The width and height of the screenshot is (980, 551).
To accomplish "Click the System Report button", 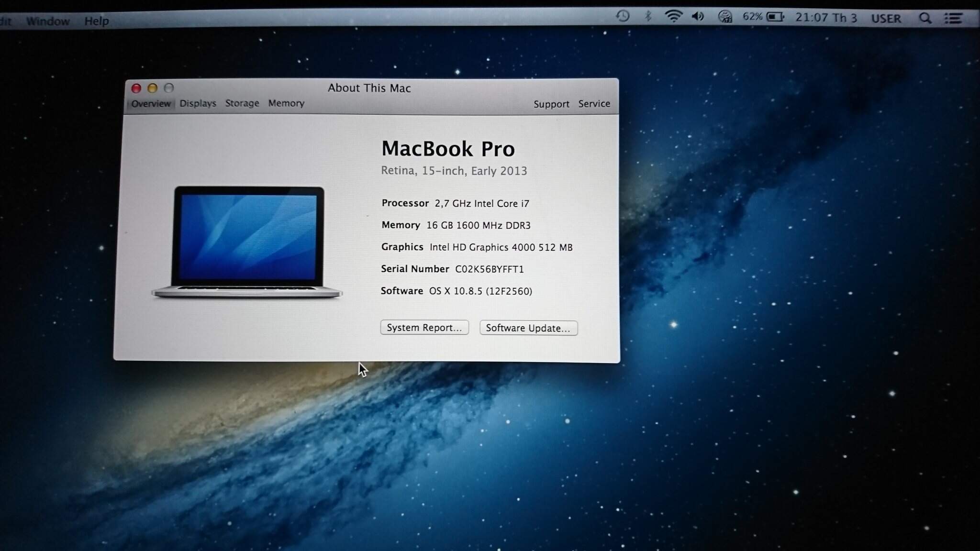I will pyautogui.click(x=424, y=328).
